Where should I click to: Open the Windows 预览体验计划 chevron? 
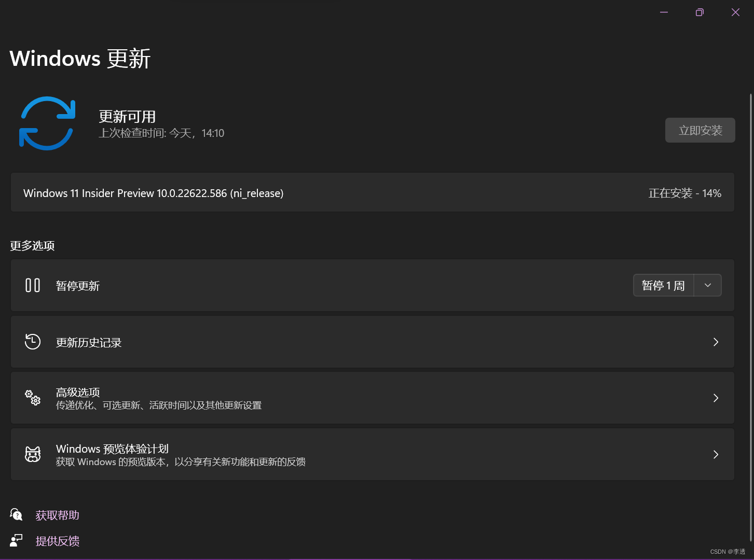[716, 454]
